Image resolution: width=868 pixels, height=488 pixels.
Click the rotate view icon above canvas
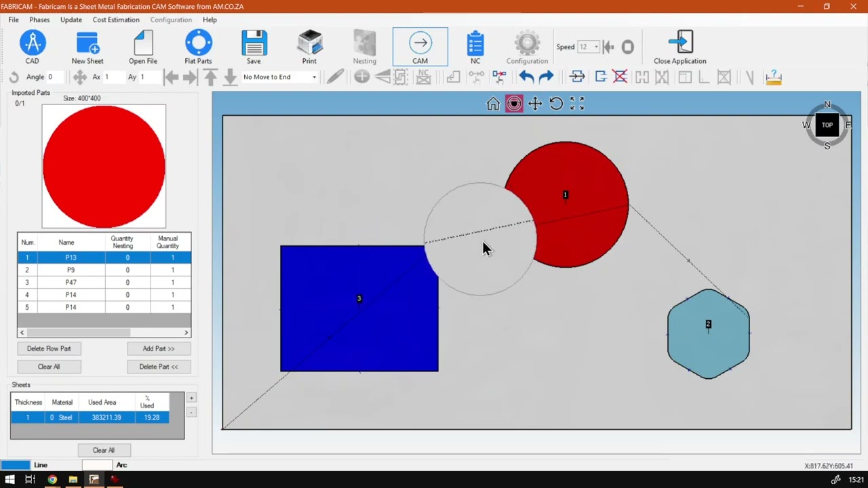(556, 104)
